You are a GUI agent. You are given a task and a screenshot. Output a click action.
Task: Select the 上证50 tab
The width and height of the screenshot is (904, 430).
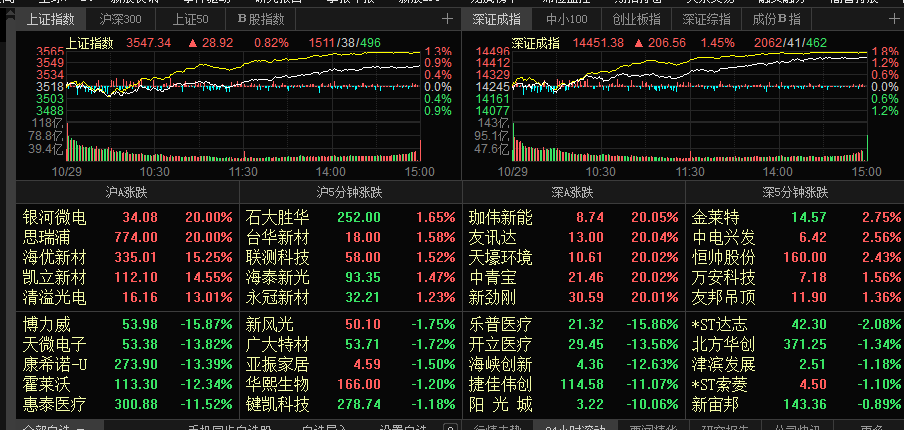(x=190, y=20)
